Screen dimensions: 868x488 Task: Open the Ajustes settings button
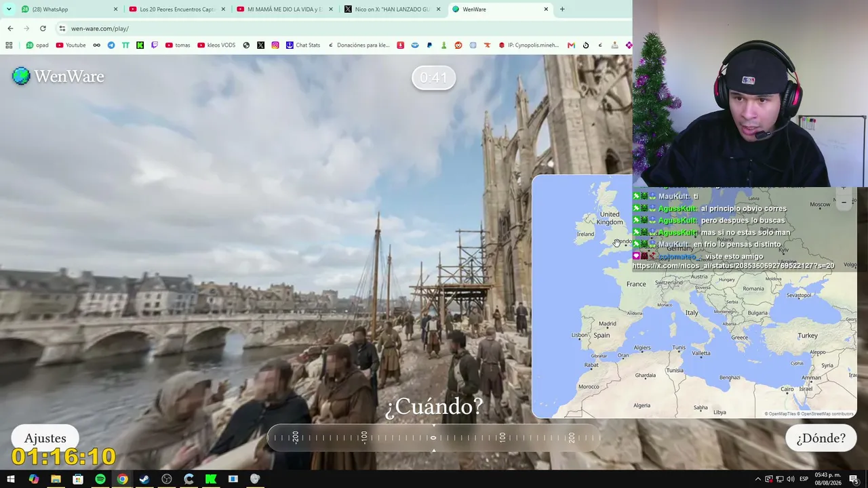(x=45, y=439)
